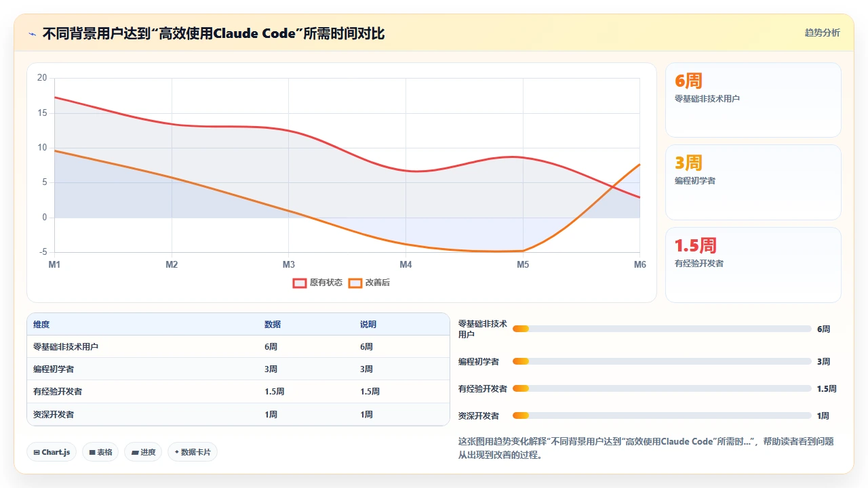
Task: Click 编程初学者 progress bar
Action: (x=662, y=361)
